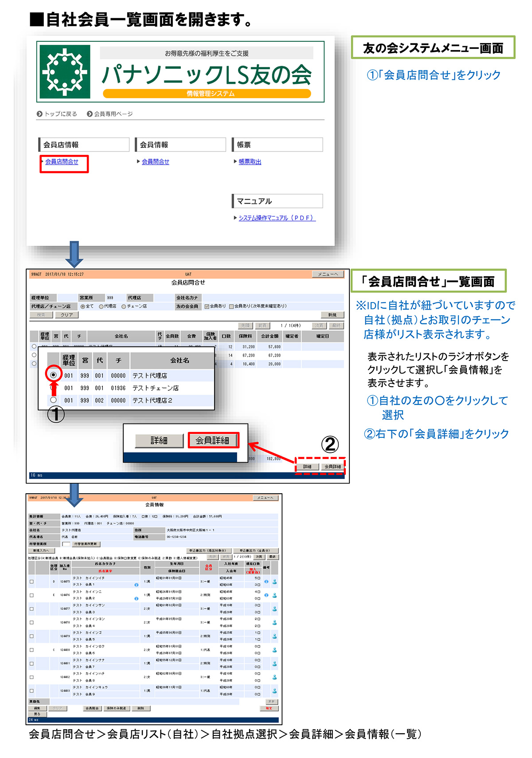This screenshot has height=758, width=532.
Task: Click 備考 info icon for member 124476
Action: pyautogui.click(x=266, y=595)
